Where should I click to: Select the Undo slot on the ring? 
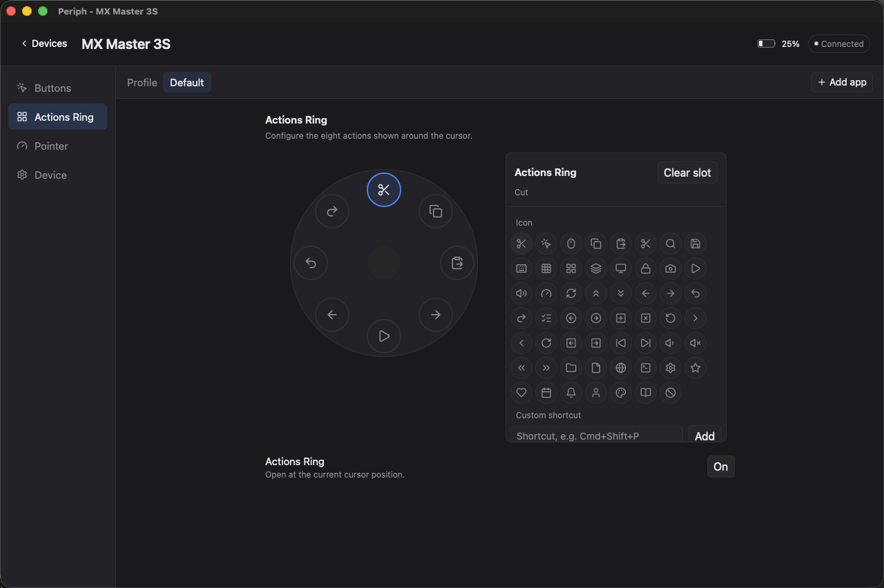[311, 263]
